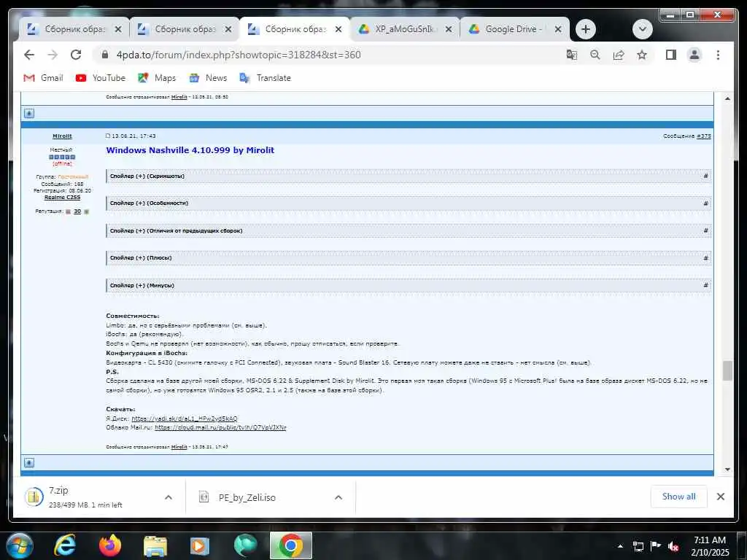Screen dimensions: 747x560
Task: Open Windows Start menu
Action: [18, 545]
